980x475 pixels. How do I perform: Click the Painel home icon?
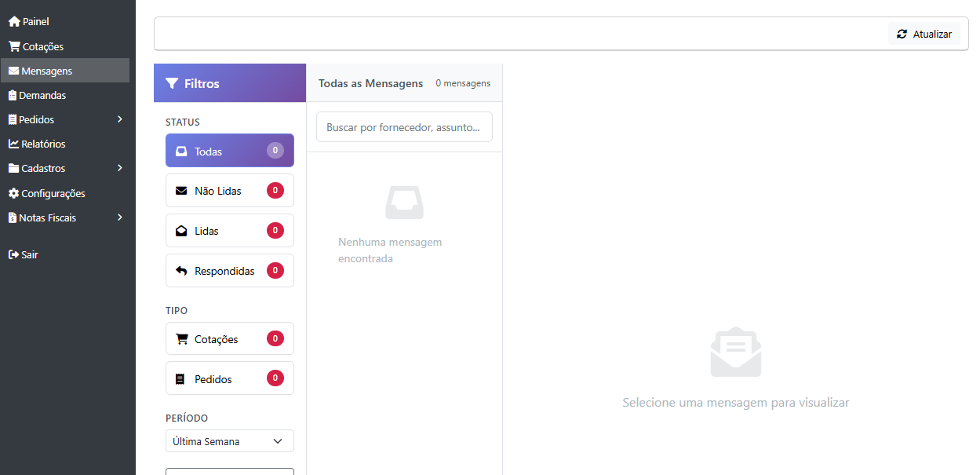[14, 22]
